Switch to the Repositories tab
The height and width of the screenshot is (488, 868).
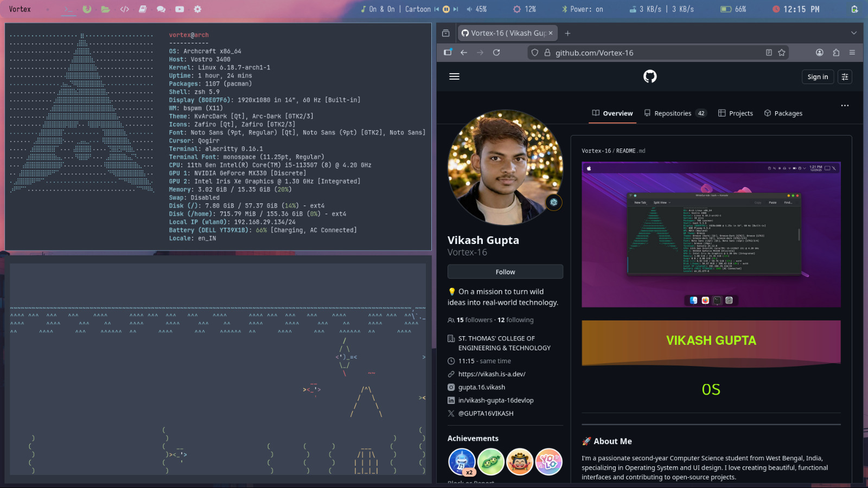(675, 113)
